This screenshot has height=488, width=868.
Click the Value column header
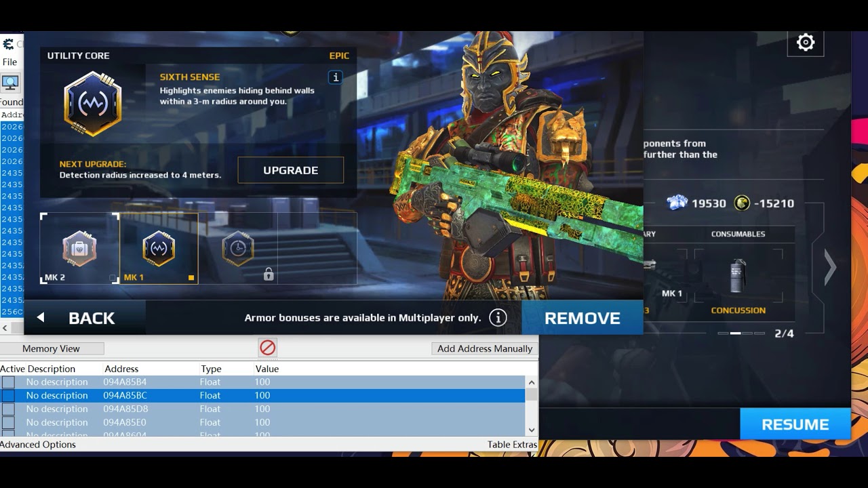tap(267, 369)
